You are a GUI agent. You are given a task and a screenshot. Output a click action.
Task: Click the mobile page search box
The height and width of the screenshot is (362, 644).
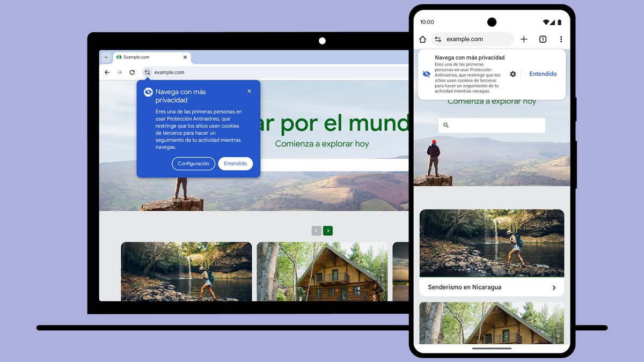tap(491, 125)
